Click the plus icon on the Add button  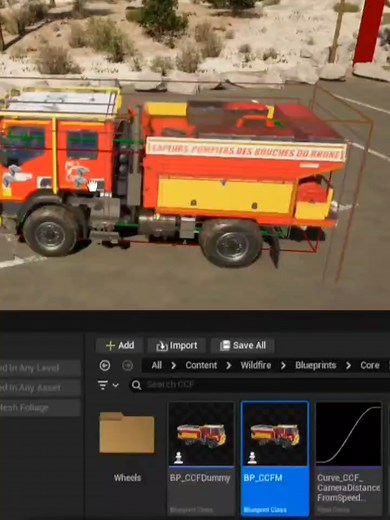(x=110, y=346)
